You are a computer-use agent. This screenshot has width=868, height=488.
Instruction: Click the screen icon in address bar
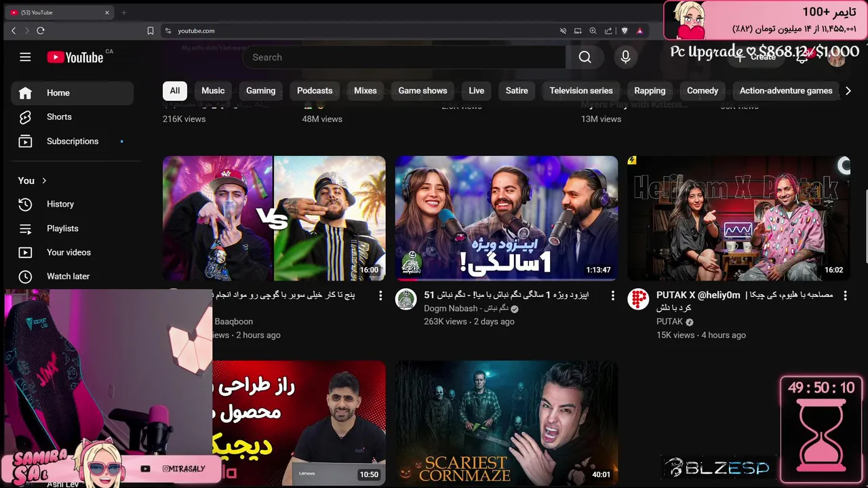pyautogui.click(x=578, y=30)
